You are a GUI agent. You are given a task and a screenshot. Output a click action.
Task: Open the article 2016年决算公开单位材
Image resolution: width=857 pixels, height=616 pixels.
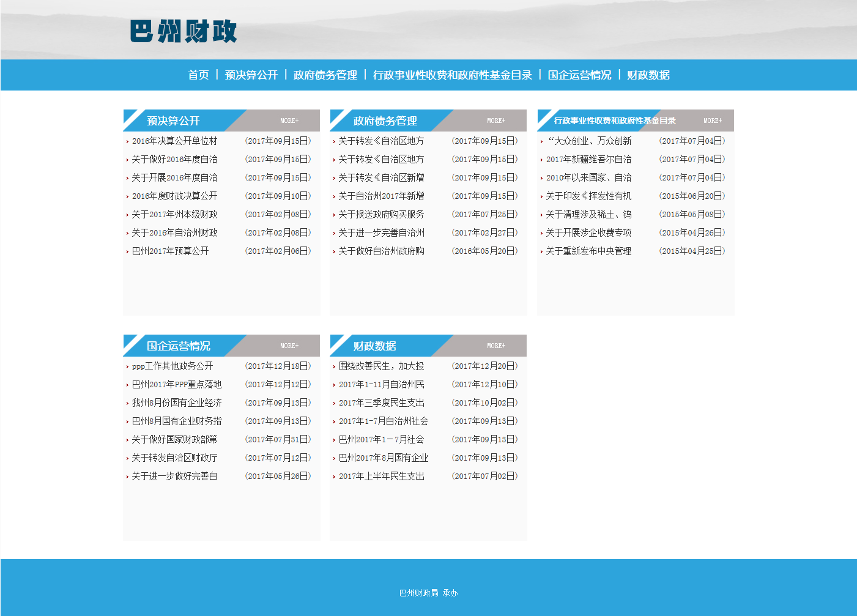pos(174,141)
